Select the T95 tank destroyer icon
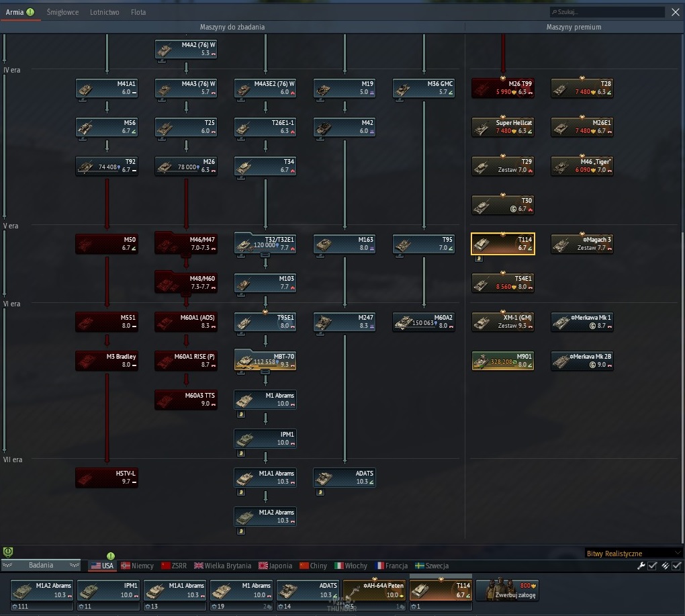This screenshot has width=685, height=616. pyautogui.click(x=424, y=244)
